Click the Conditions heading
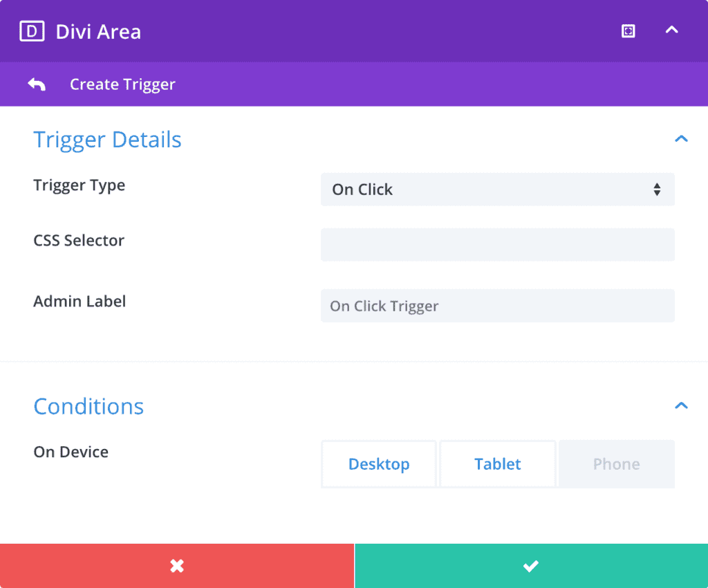Image resolution: width=708 pixels, height=588 pixels. point(88,407)
